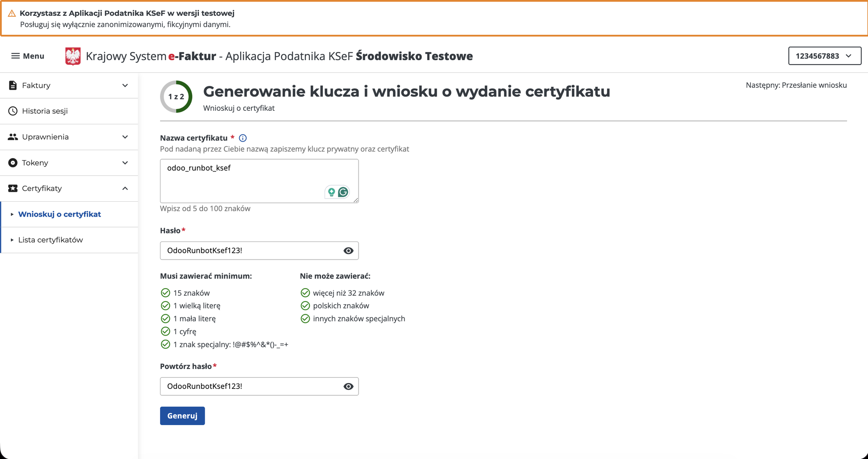Screen dimensions: 868x459
Task: Expand the Tokeny section chevron
Action: tap(125, 163)
